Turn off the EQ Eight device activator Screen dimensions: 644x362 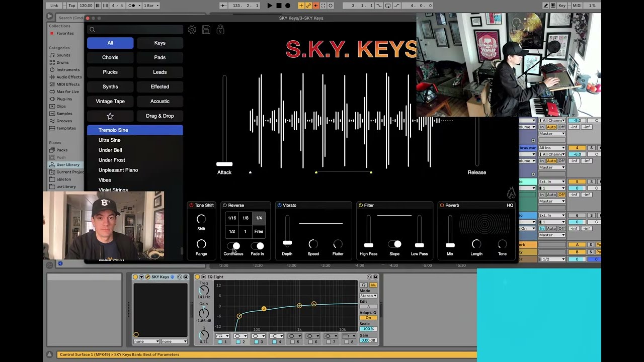point(197,277)
